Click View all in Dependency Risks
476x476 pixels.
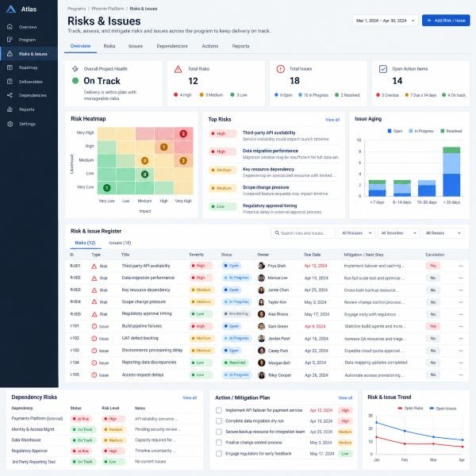coord(190,397)
